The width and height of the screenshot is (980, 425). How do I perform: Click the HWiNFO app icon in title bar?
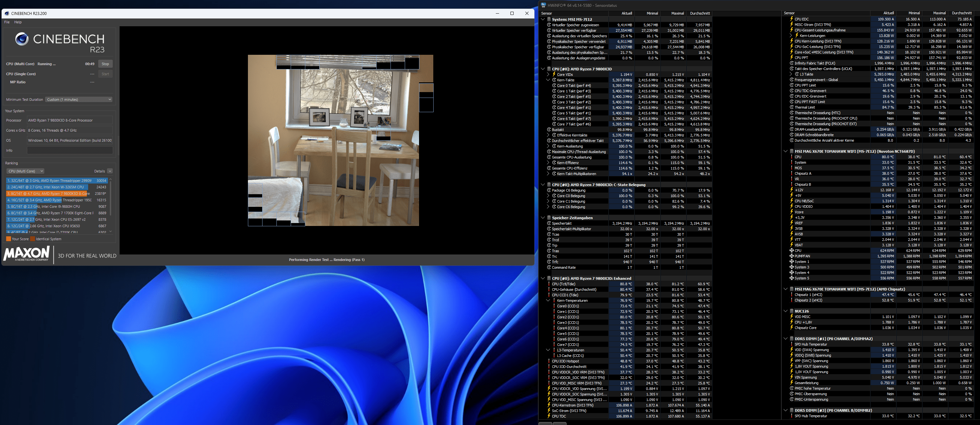click(x=543, y=5)
